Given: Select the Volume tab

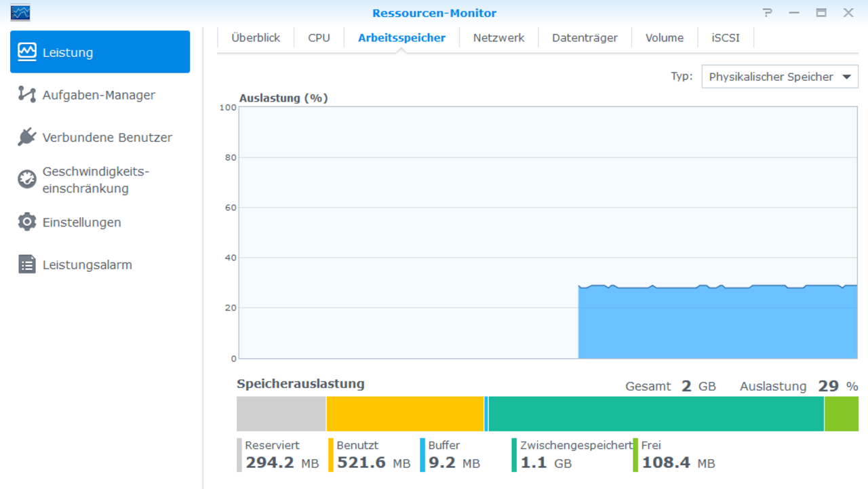Looking at the screenshot, I should [x=664, y=38].
